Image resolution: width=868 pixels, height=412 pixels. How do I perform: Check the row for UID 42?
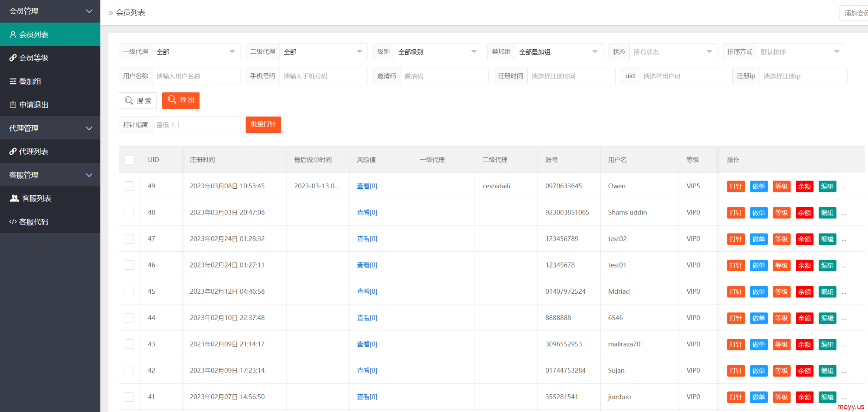[x=129, y=370]
